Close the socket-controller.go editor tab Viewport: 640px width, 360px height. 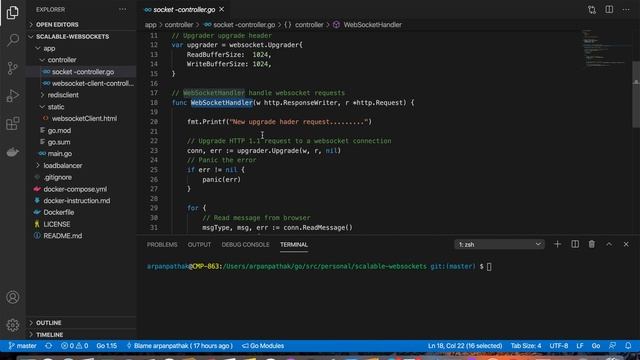[x=222, y=9]
